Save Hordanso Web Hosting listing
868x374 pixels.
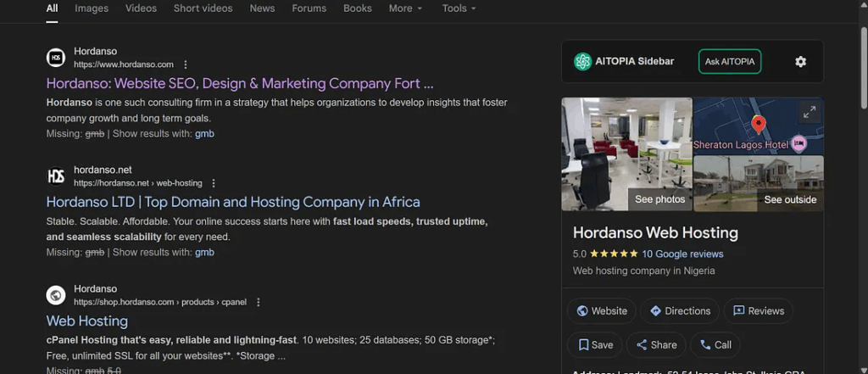pos(595,345)
